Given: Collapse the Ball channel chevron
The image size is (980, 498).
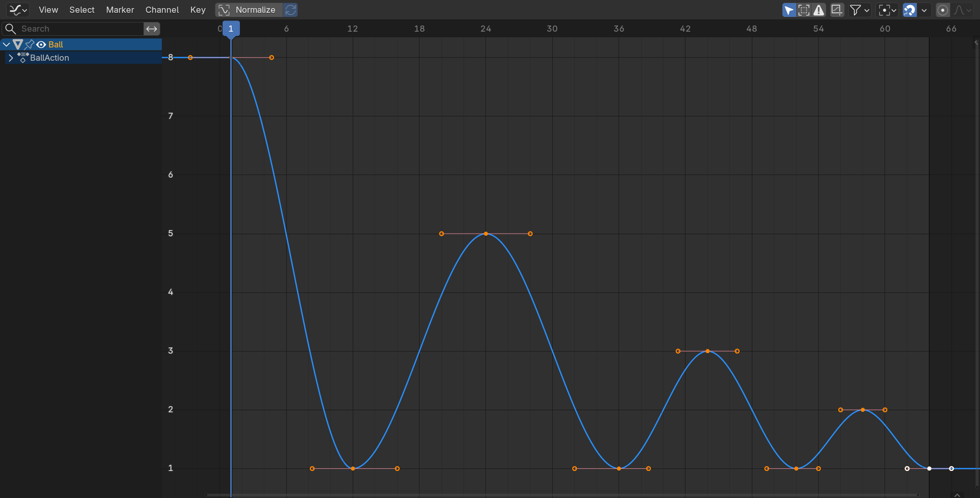Looking at the screenshot, I should (6, 44).
